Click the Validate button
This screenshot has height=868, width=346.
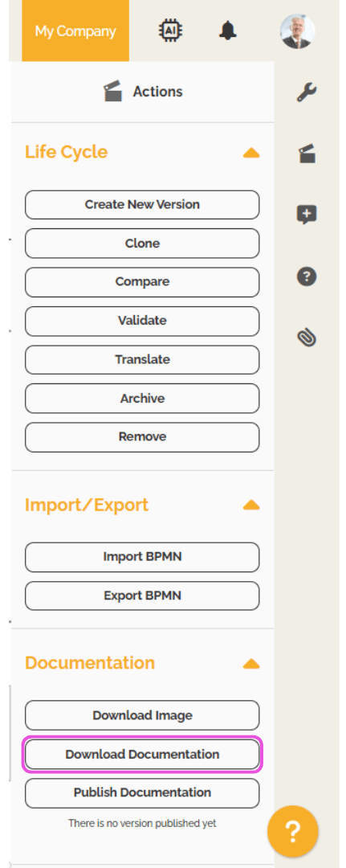[x=142, y=321]
